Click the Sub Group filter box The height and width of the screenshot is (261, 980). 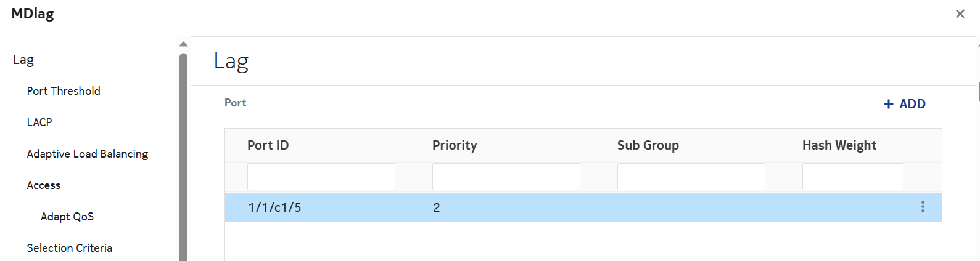click(x=691, y=177)
